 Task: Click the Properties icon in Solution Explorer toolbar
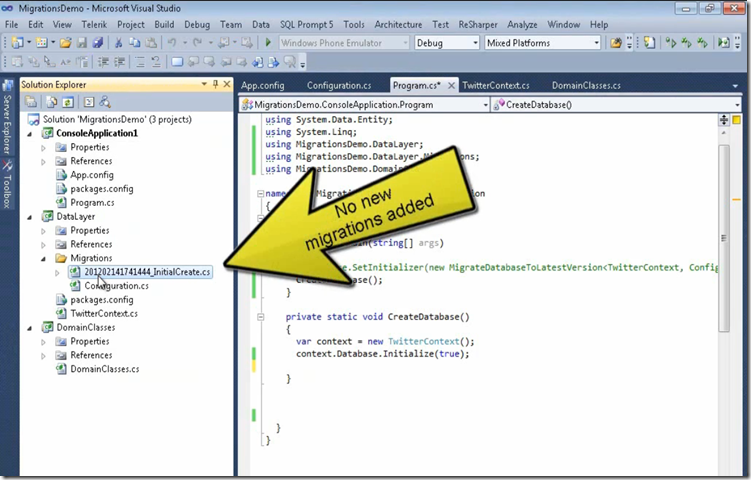pos(31,102)
